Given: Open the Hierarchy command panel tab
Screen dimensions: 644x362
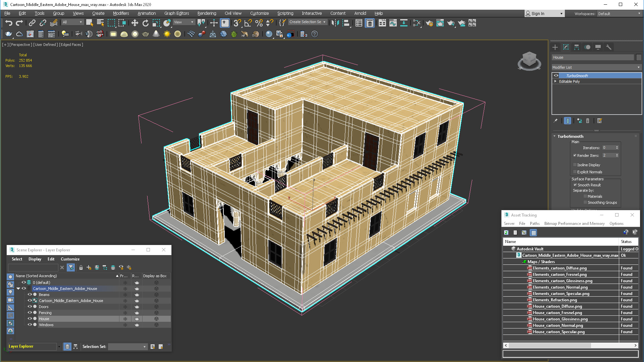Looking at the screenshot, I should pyautogui.click(x=577, y=47).
